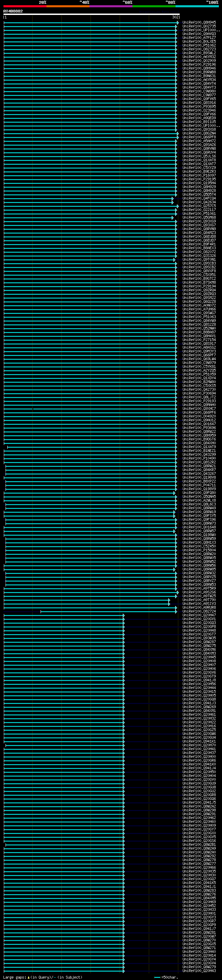Select label UniRef100_A2WLX8
Viewport: 222px width, 980px height.
tap(199, 500)
